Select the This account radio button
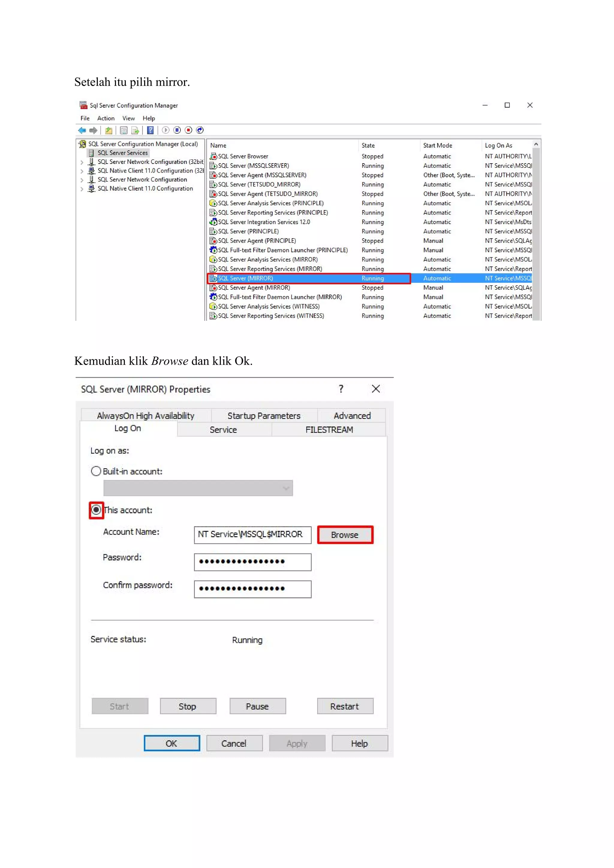 click(x=97, y=510)
